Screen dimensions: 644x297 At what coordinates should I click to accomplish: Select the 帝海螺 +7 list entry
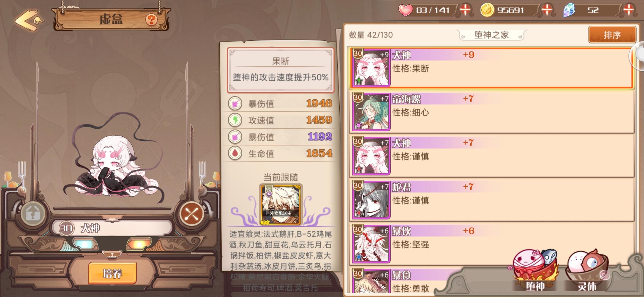(492, 112)
